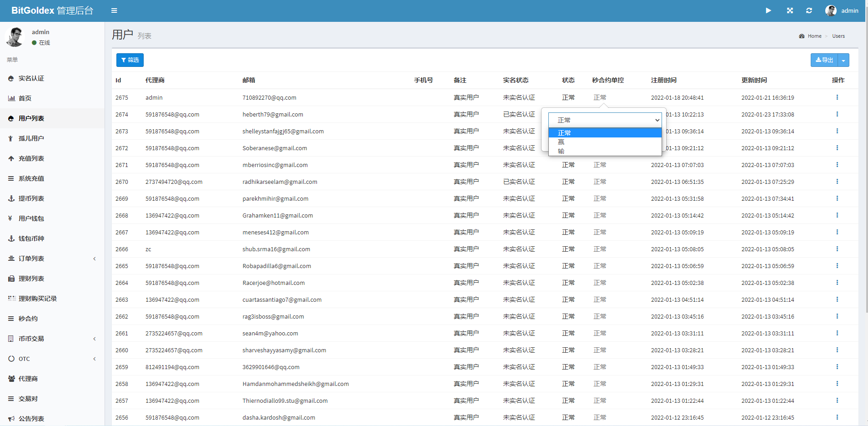Open row actions dots for user 2670
This screenshot has height=426, width=868.
pyautogui.click(x=837, y=182)
